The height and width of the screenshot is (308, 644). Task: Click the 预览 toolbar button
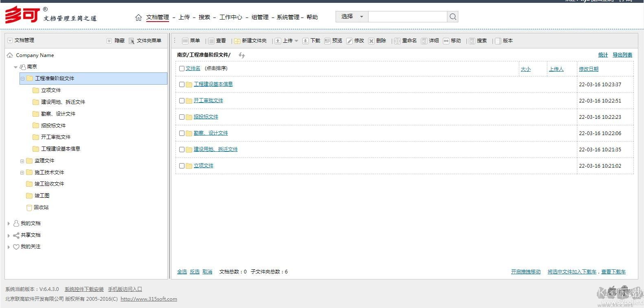(x=333, y=41)
